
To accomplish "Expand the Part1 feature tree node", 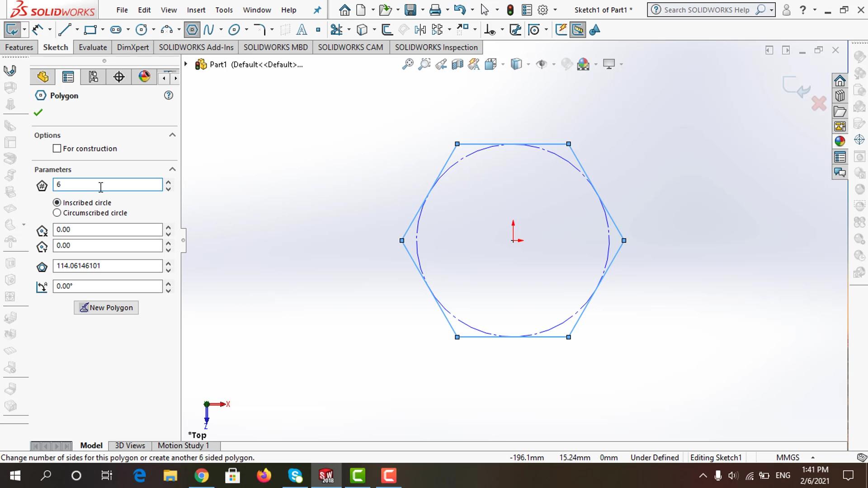I will coord(185,64).
